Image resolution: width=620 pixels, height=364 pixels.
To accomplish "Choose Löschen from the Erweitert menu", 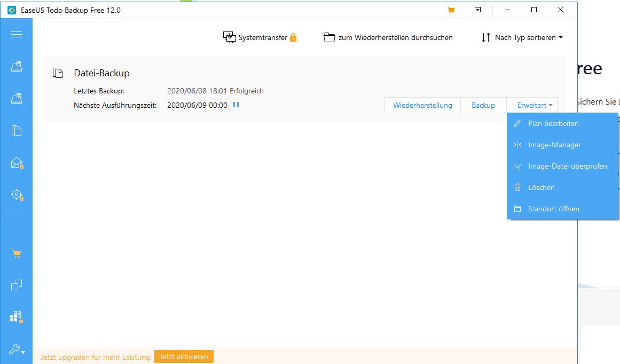I will tap(563, 188).
